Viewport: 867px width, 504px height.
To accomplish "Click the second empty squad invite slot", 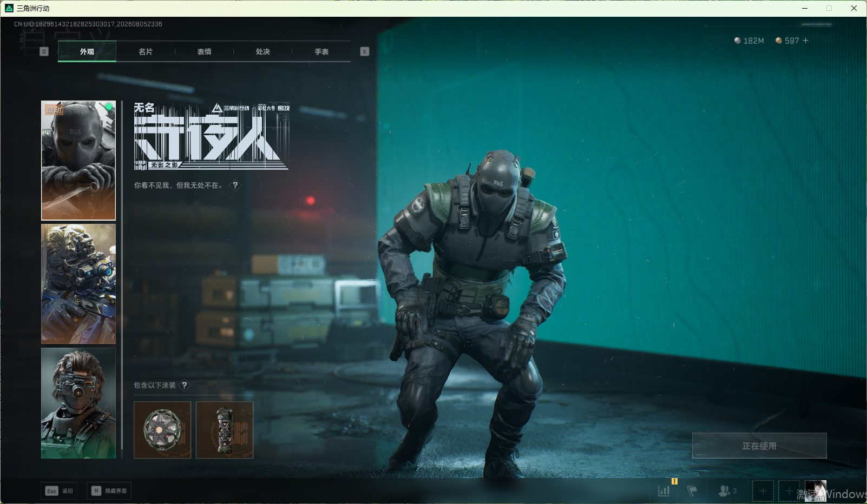I will (789, 491).
